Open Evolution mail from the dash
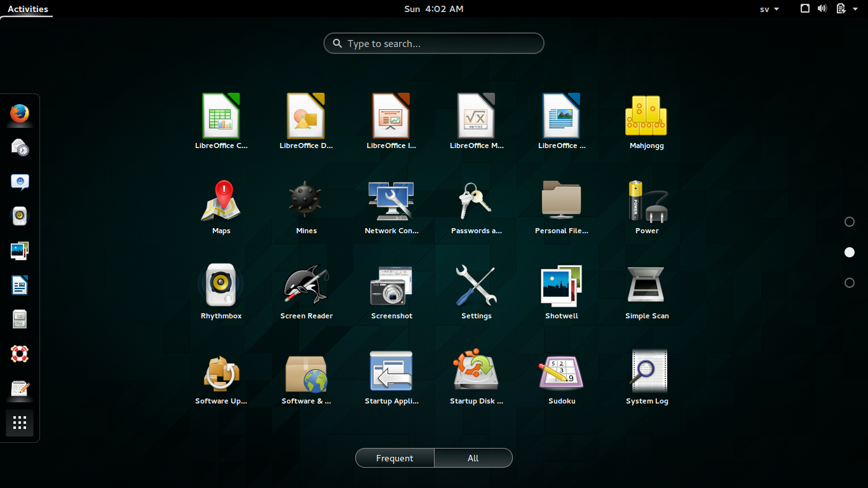The height and width of the screenshot is (488, 868). click(20, 148)
